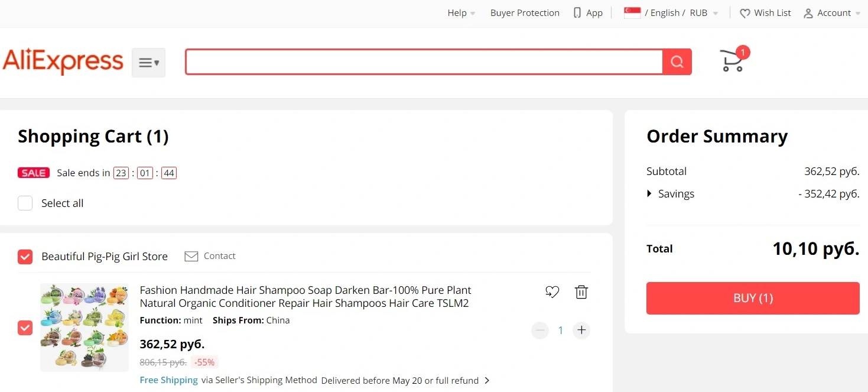Decrease quantity with minus button
868x392 pixels.
coord(540,331)
